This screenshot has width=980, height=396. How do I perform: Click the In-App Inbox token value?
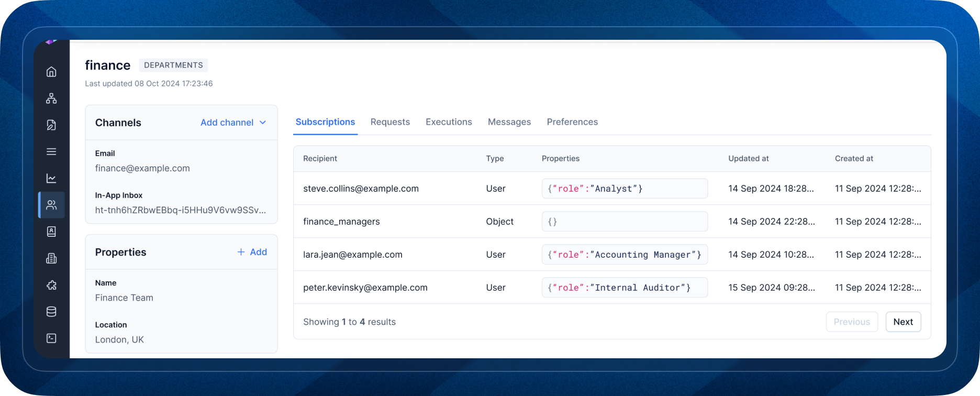tap(181, 210)
